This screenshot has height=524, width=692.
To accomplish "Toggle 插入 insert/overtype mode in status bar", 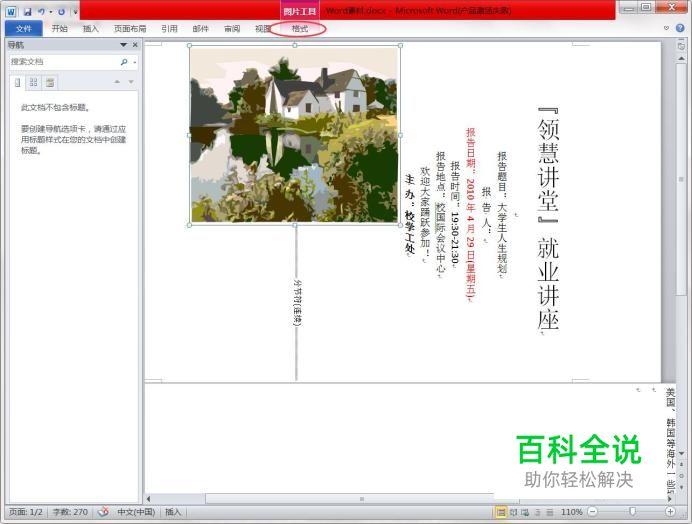I will tap(173, 512).
